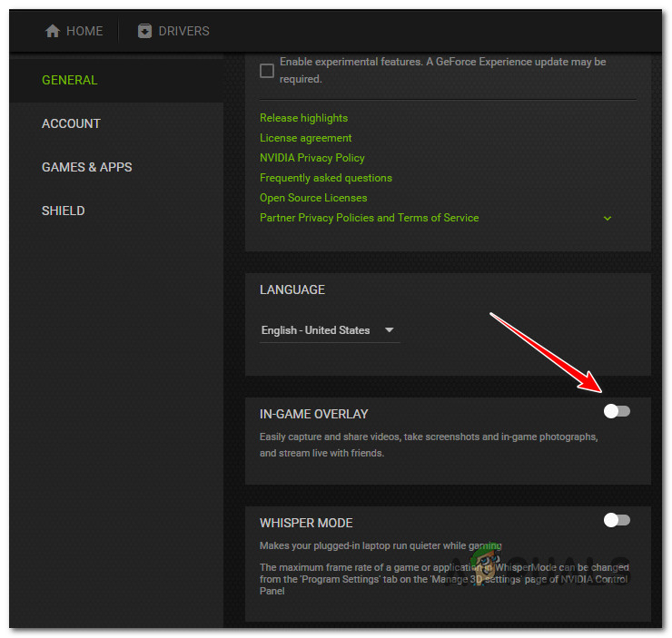The height and width of the screenshot is (638, 672).
Task: Expand Partner Privacy Policies chevron
Action: [x=607, y=219]
